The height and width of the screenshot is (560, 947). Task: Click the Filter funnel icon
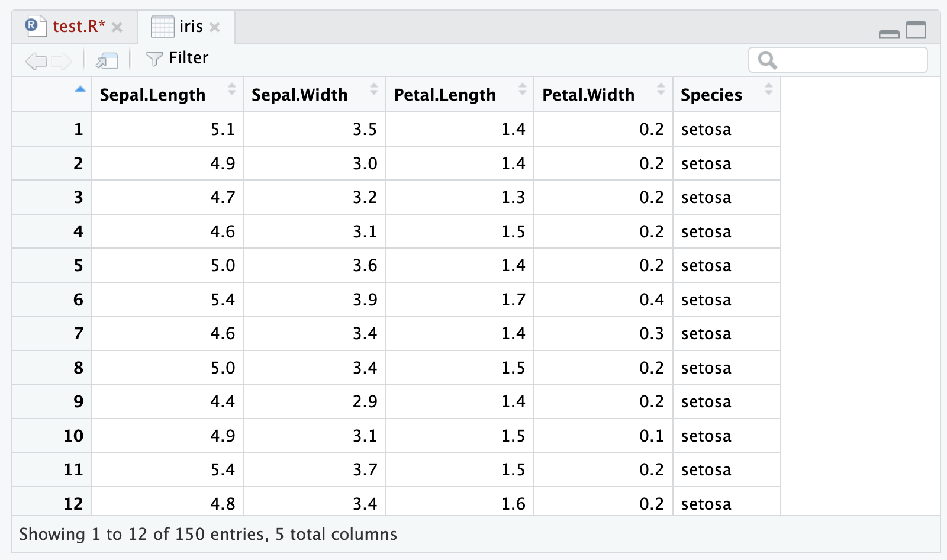154,59
